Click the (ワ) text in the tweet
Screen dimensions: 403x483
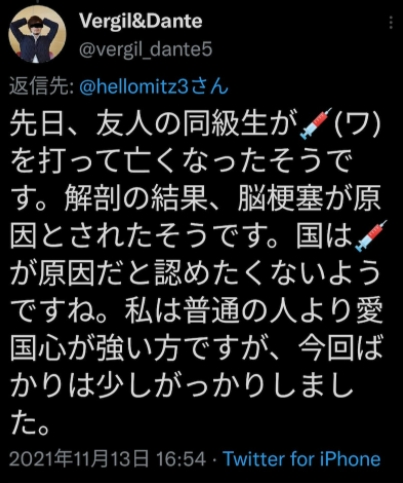pos(358,124)
